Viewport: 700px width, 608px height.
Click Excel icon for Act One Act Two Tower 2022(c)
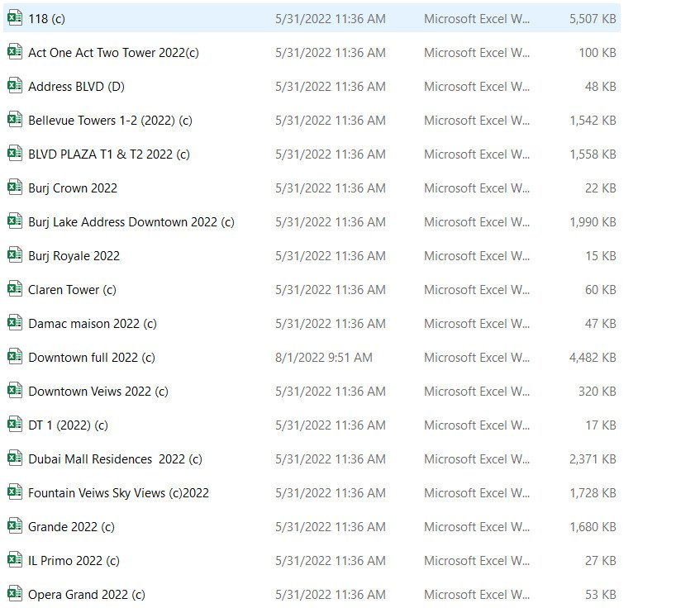(x=15, y=52)
